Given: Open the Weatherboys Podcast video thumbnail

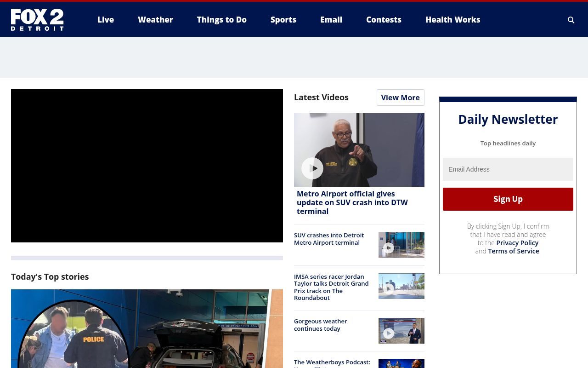Looking at the screenshot, I should point(401,363).
